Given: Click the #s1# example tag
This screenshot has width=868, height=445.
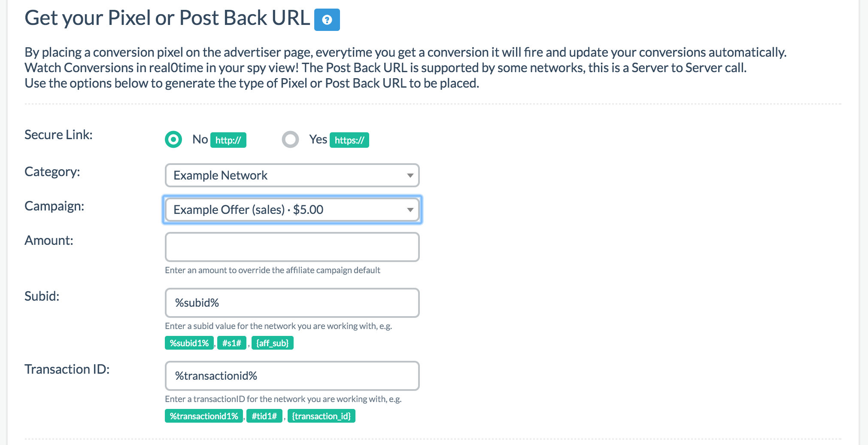Looking at the screenshot, I should click(231, 343).
